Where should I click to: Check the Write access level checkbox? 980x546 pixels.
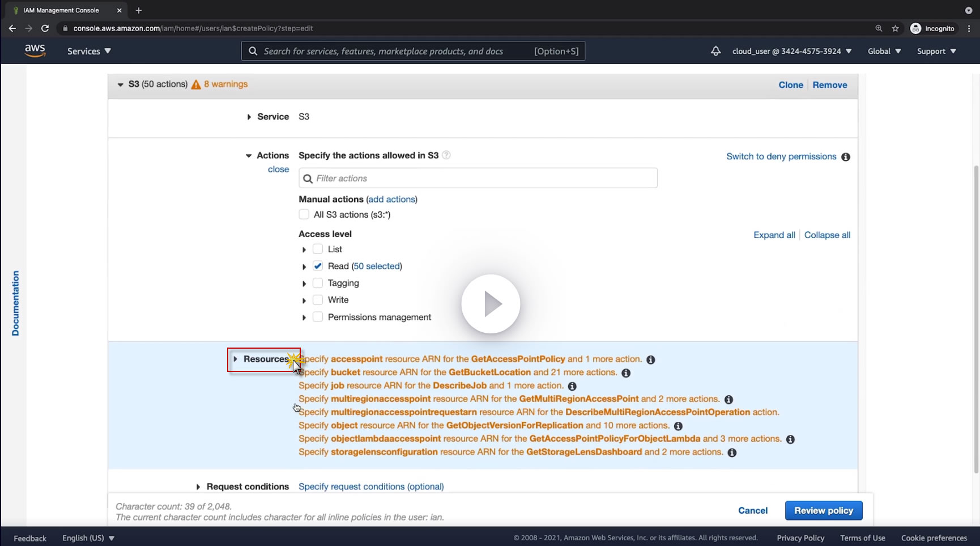click(x=318, y=300)
